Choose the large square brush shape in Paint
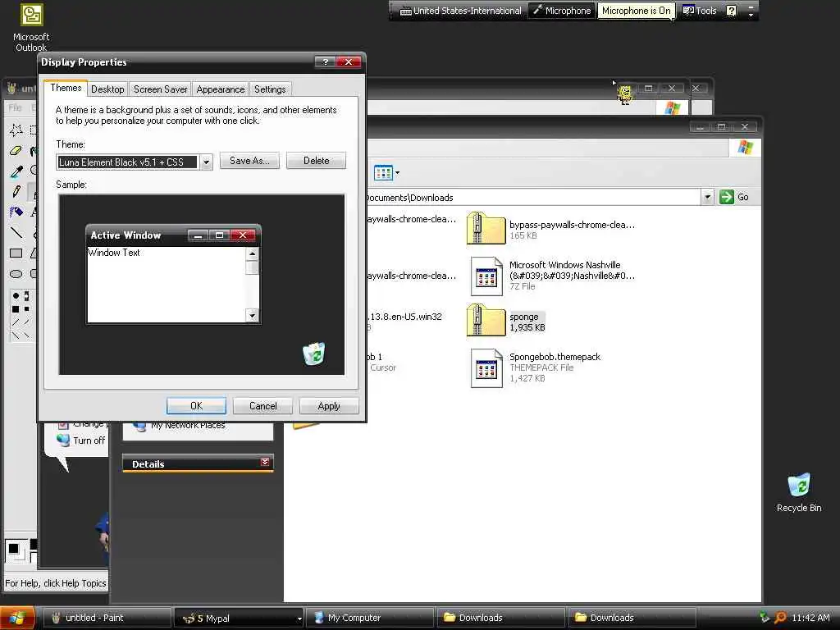Viewport: 840px width, 630px height. 16,309
